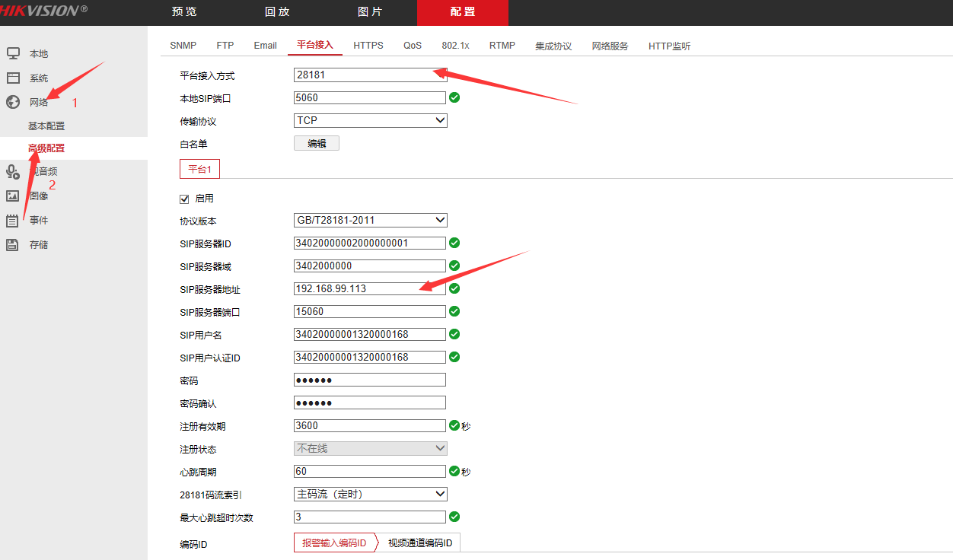Screen dimensions: 953x560
Task: Click green check icon next to SIP服务器ID
Action: point(454,243)
